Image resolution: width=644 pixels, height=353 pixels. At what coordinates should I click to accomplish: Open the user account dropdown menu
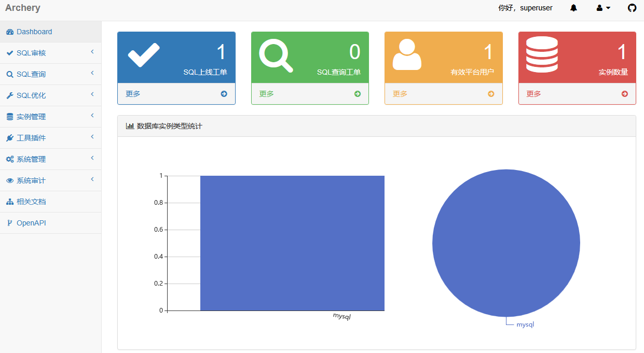pyautogui.click(x=603, y=8)
